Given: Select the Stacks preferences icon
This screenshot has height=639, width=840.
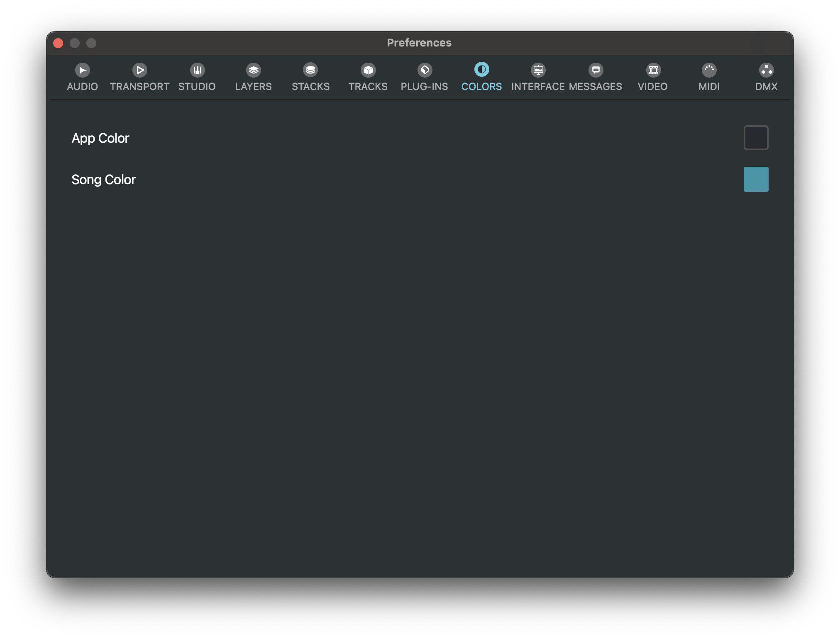Looking at the screenshot, I should coord(310,70).
